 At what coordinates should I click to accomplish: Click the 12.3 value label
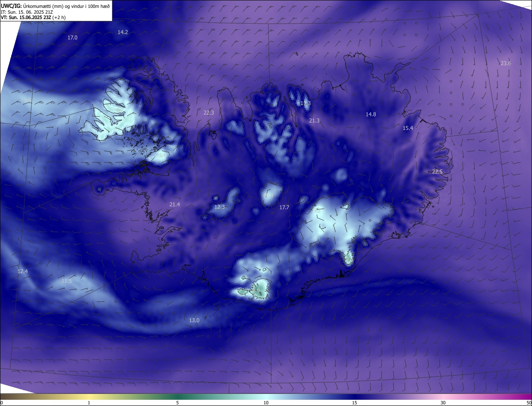[219, 207]
